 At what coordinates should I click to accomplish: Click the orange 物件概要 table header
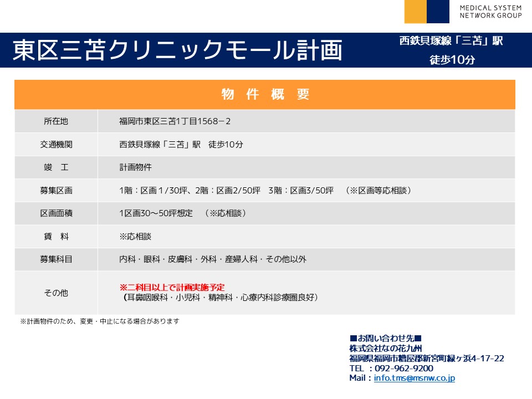coord(265,94)
